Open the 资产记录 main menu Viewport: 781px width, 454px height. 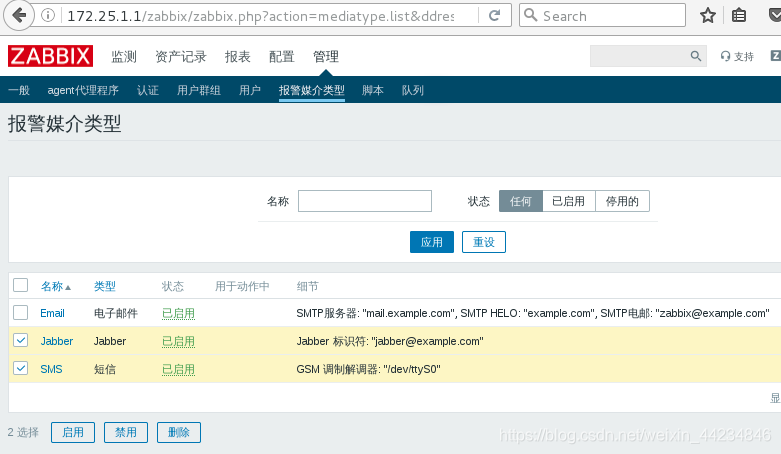pyautogui.click(x=181, y=56)
